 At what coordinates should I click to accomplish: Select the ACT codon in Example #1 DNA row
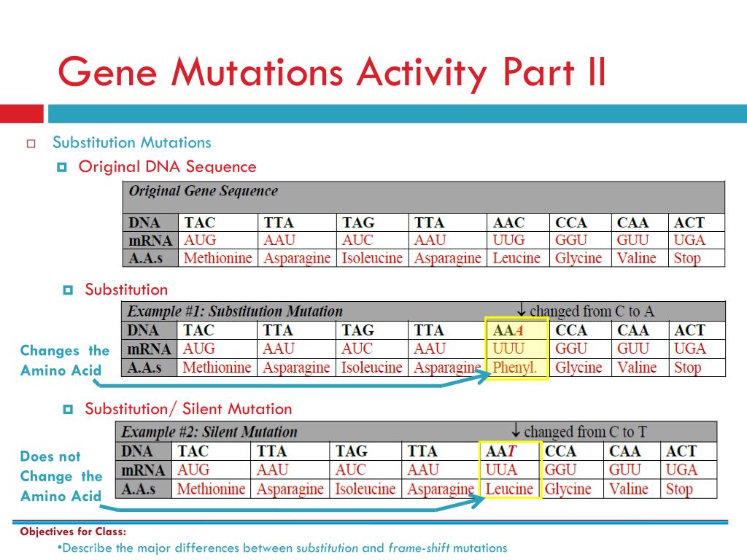(689, 330)
